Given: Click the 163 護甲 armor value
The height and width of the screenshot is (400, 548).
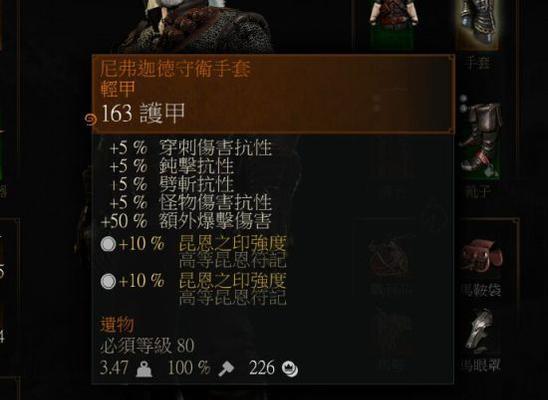Looking at the screenshot, I should pyautogui.click(x=143, y=114).
